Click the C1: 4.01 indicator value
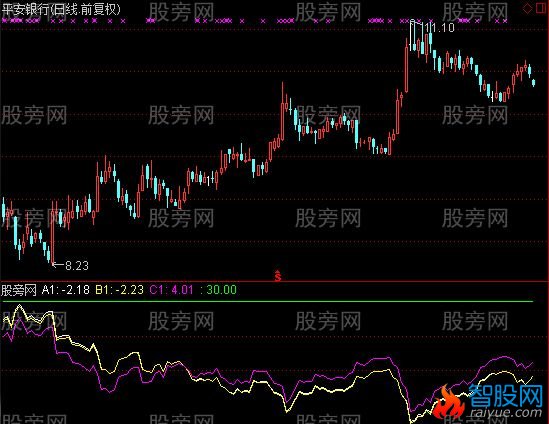Image resolution: width=549 pixels, height=424 pixels. pos(171,290)
